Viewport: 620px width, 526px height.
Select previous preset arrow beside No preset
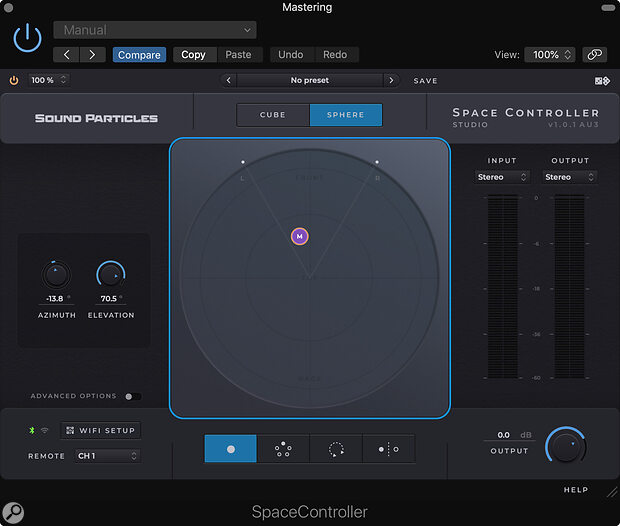(229, 80)
